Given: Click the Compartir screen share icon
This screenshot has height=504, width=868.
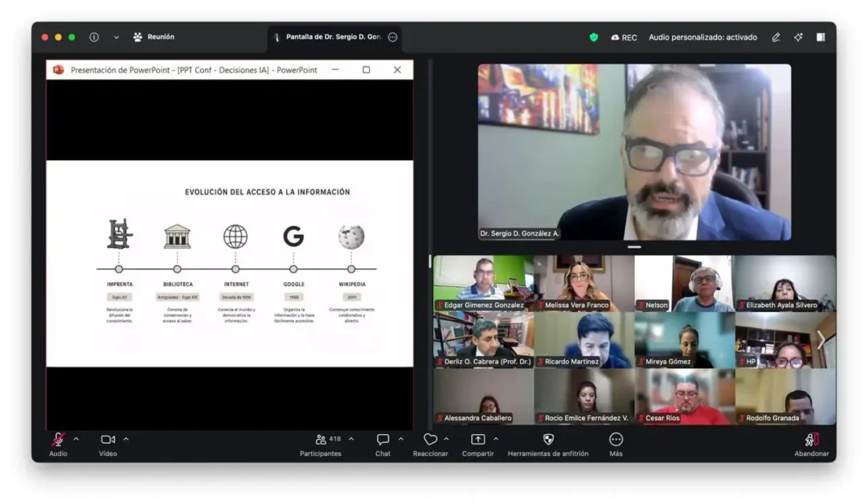Looking at the screenshot, I should pos(477,439).
